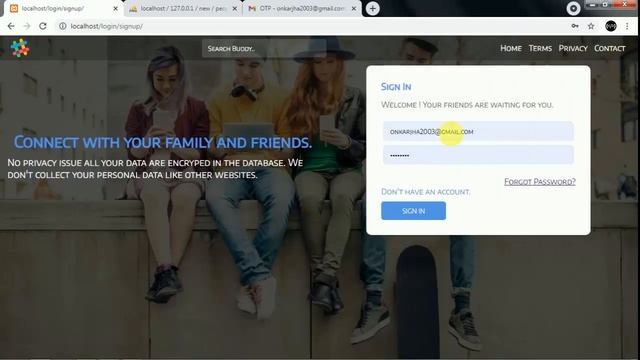Click the saved password key icon
Screen dimensions: 640x360
tap(575, 26)
